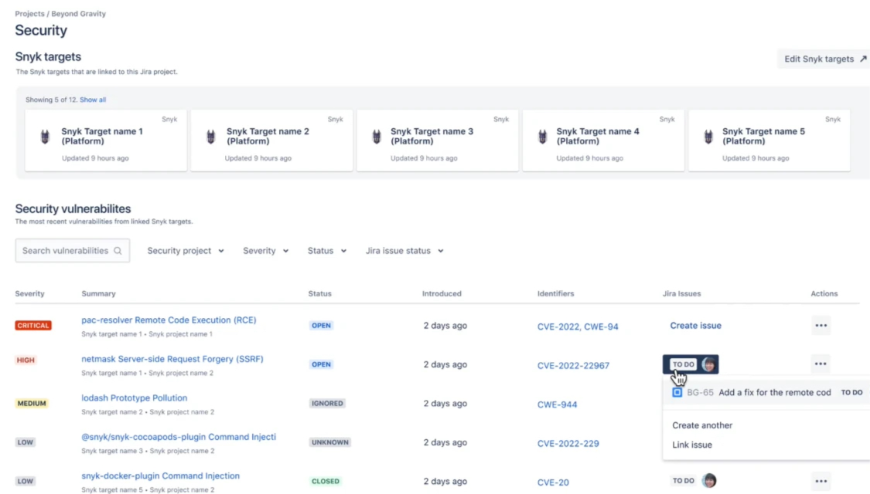Expand the Security project filter dropdown
The image size is (870, 494).
click(x=185, y=251)
